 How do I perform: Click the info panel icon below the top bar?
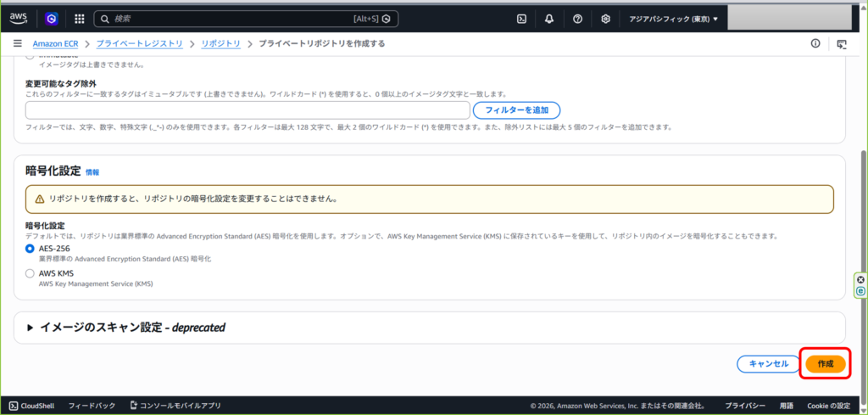(815, 43)
